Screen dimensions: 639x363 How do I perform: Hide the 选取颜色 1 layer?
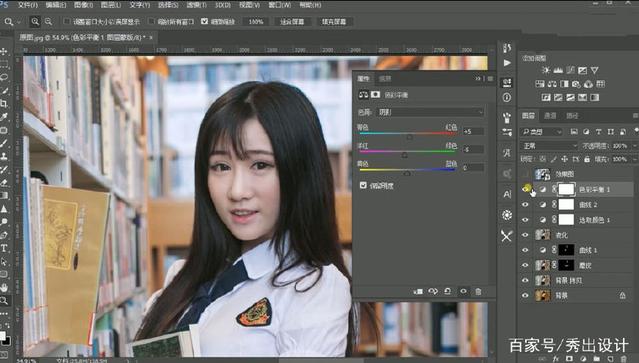pyautogui.click(x=525, y=220)
